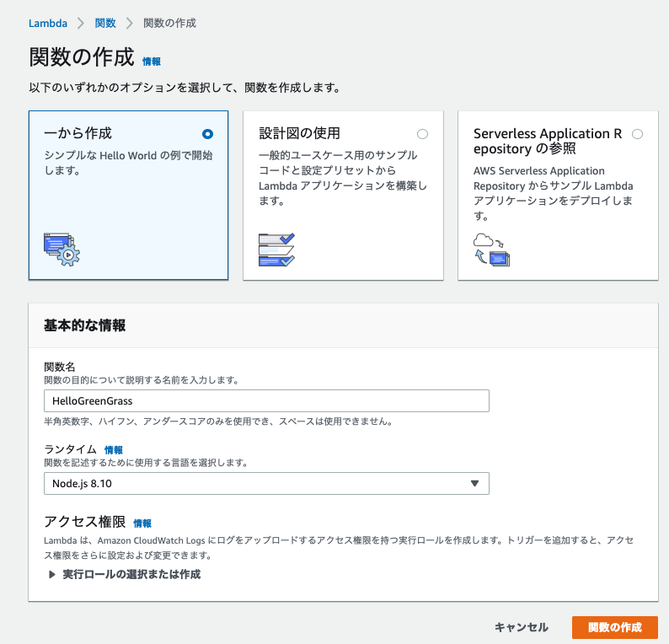This screenshot has width=669, height=644.
Task: Click the 基本的な情報 section header
Action: point(85,325)
